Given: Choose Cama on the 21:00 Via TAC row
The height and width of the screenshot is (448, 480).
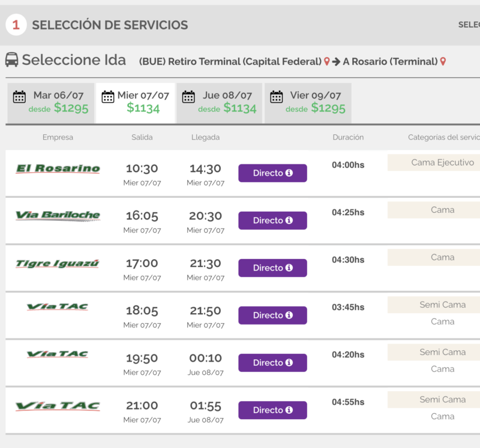Looking at the screenshot, I should coord(442,416).
